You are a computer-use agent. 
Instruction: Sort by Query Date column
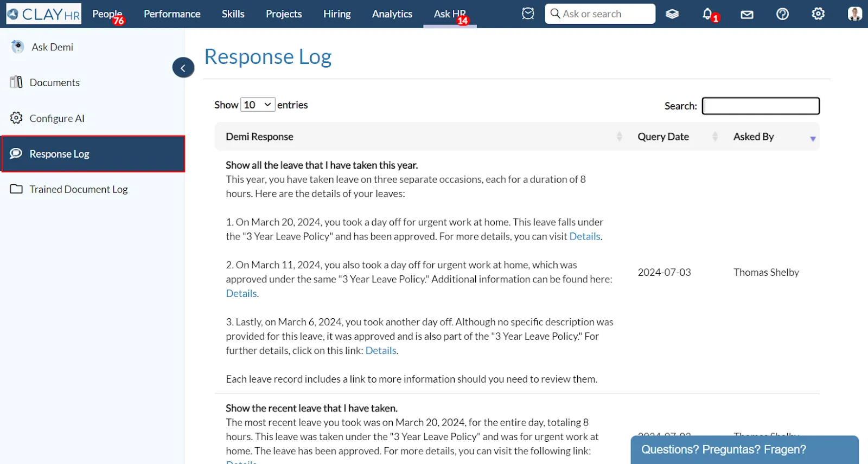674,137
